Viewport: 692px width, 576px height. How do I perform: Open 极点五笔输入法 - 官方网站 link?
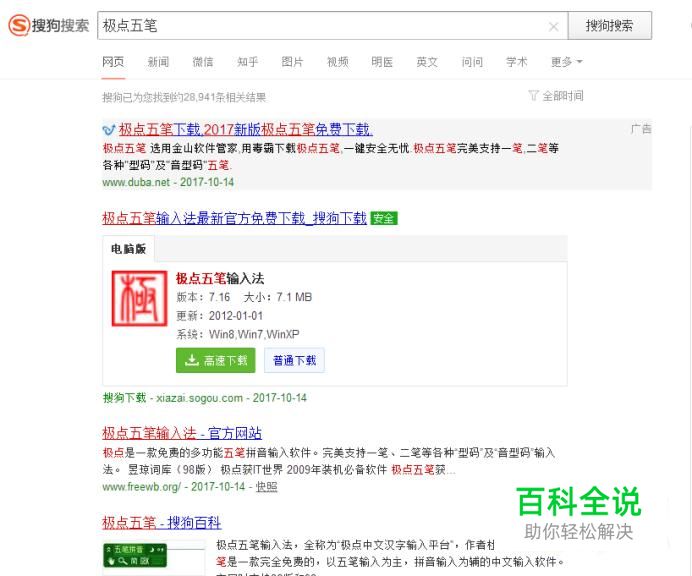(182, 433)
